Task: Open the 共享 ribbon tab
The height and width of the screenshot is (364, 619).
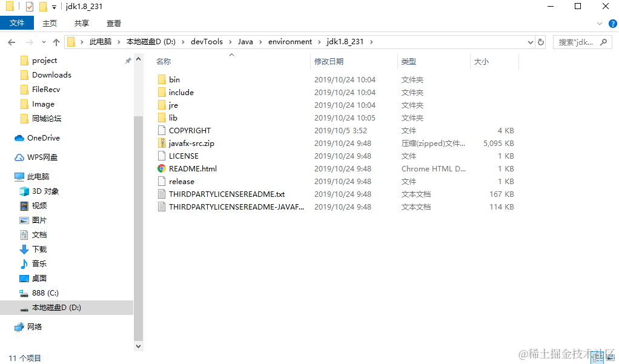Action: (x=82, y=23)
